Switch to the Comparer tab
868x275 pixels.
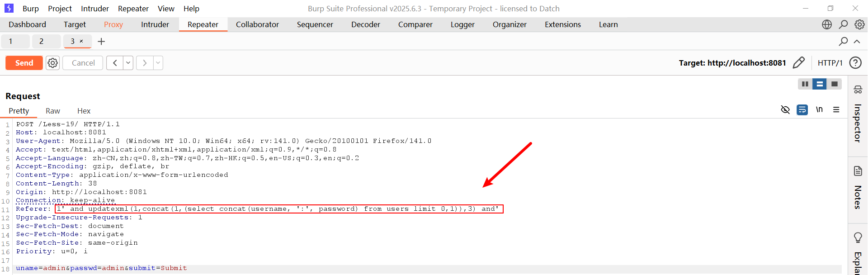pyautogui.click(x=415, y=24)
